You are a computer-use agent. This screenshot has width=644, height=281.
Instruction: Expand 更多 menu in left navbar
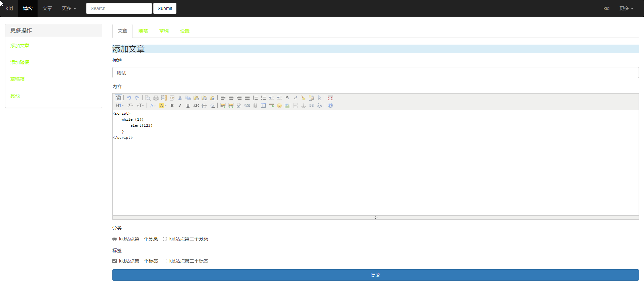pos(69,8)
